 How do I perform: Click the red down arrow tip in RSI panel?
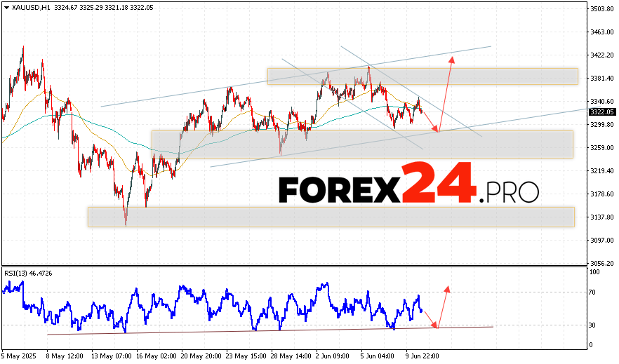pyautogui.click(x=436, y=325)
